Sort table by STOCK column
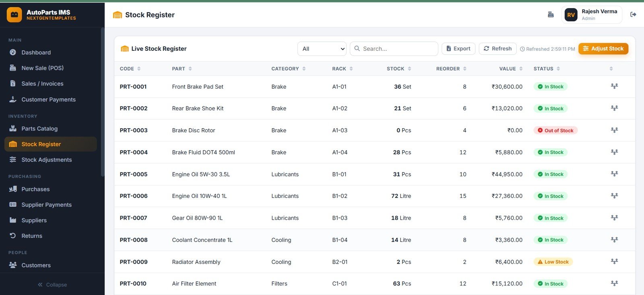 pyautogui.click(x=399, y=69)
